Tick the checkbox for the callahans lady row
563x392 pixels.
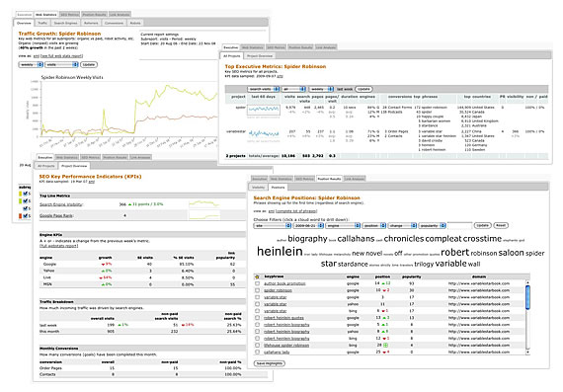(257, 352)
